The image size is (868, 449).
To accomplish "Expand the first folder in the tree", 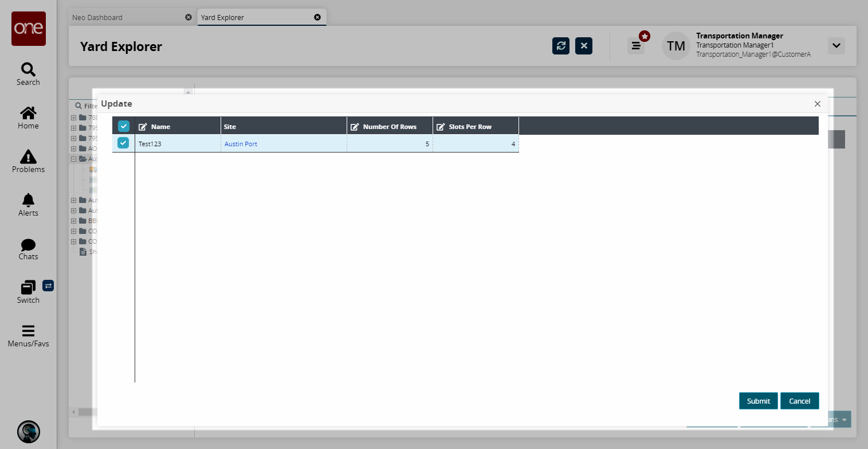I will coord(73,118).
